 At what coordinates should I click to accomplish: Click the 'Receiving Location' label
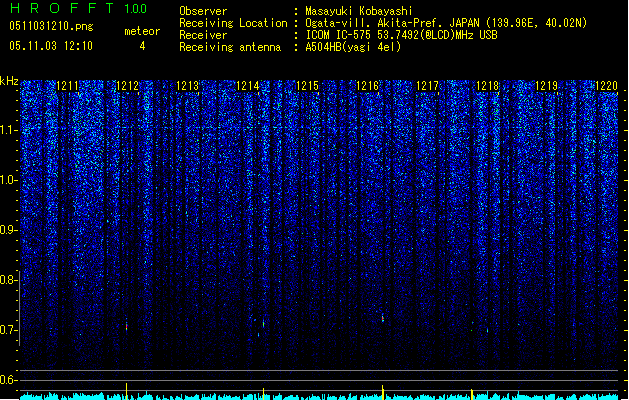[233, 23]
